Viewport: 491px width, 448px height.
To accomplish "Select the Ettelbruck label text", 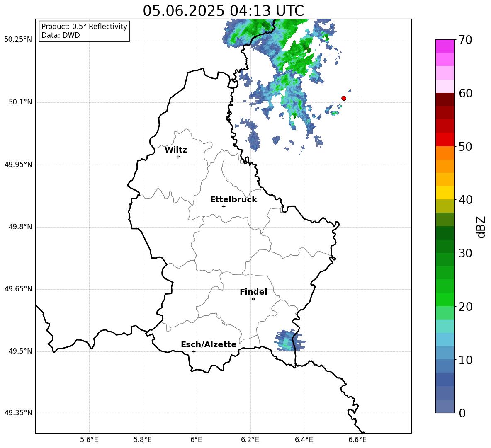I will point(233,200).
